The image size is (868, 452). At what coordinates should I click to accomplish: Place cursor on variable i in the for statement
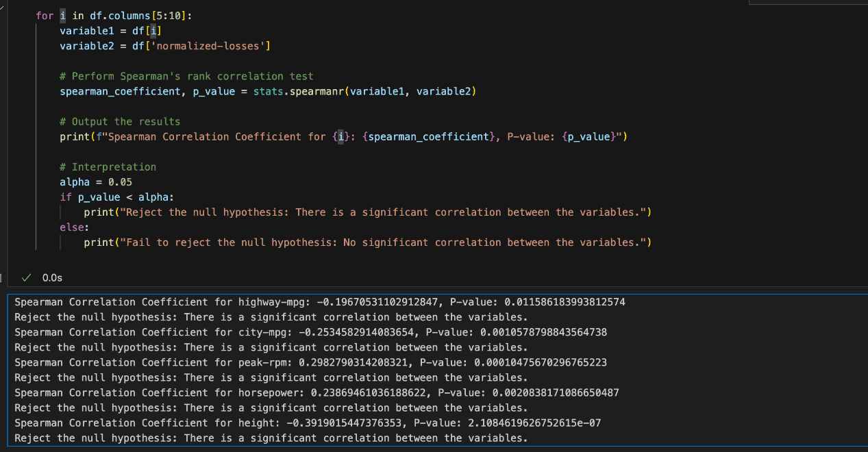click(62, 15)
